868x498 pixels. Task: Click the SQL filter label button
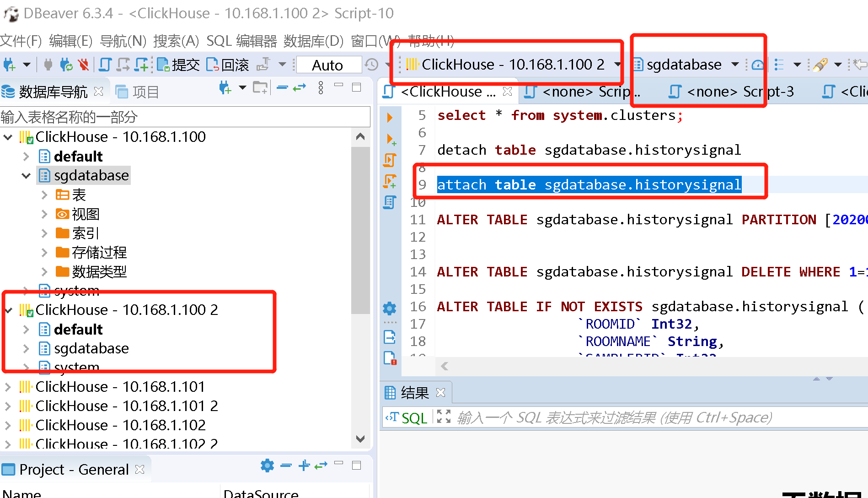tap(407, 417)
